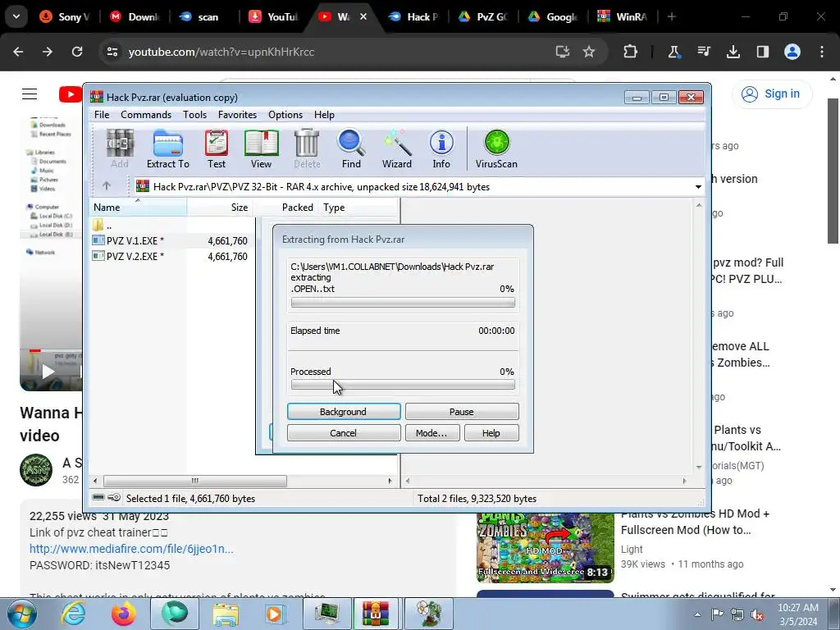Open Chrome downloads icon
Screen dimensions: 840x630
(x=733, y=52)
